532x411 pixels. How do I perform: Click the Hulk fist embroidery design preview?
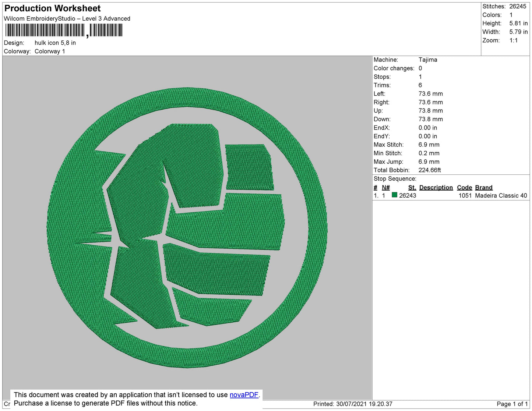pos(187,227)
